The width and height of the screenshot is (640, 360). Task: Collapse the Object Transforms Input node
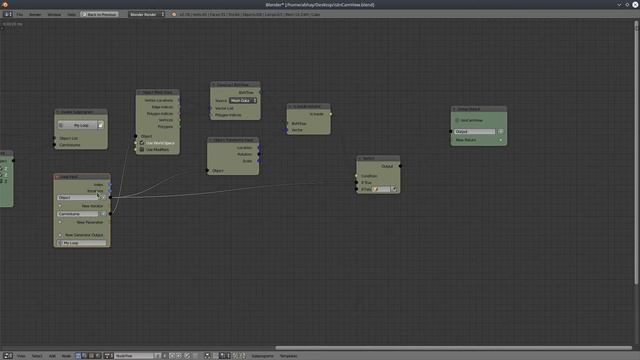[x=211, y=140]
